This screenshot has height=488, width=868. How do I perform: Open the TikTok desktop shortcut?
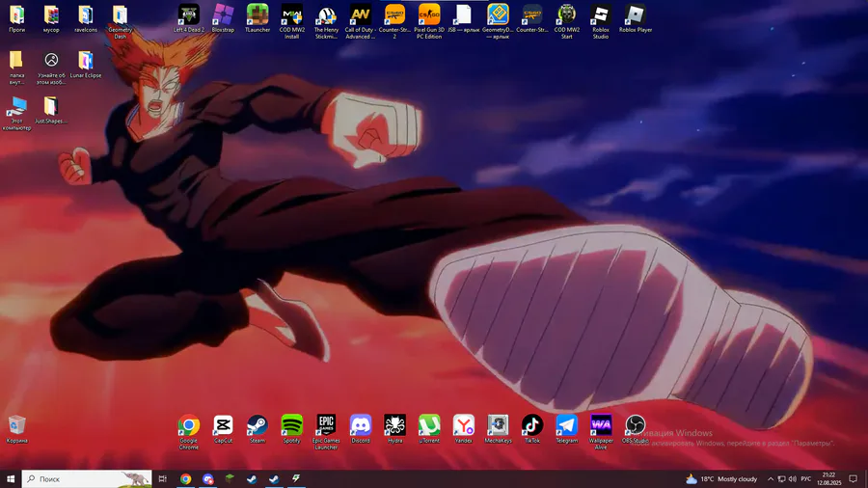(x=532, y=429)
